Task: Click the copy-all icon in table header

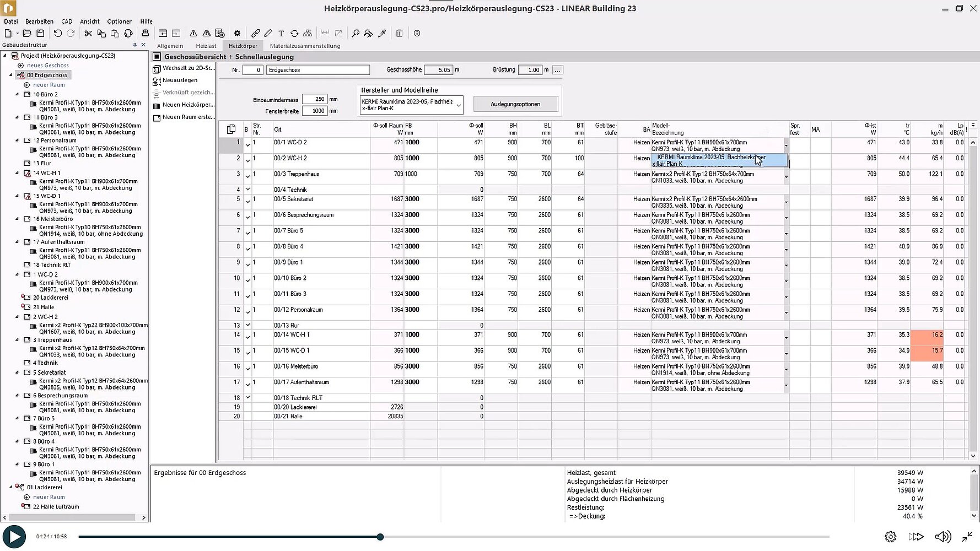Action: click(231, 129)
